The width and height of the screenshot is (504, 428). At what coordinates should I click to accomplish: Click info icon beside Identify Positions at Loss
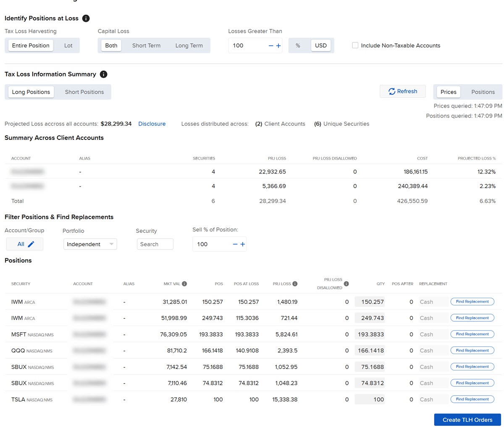[x=86, y=18]
